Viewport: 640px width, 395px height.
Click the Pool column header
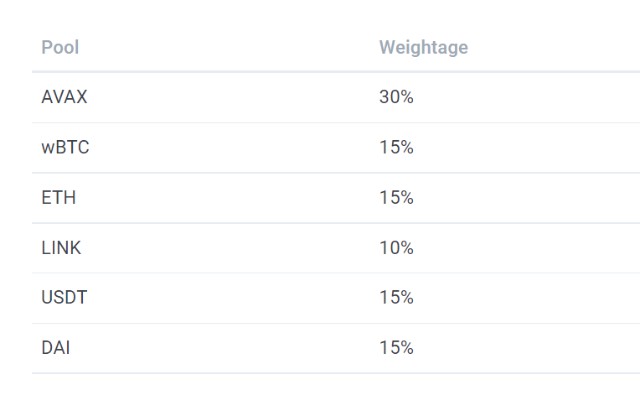[60, 47]
